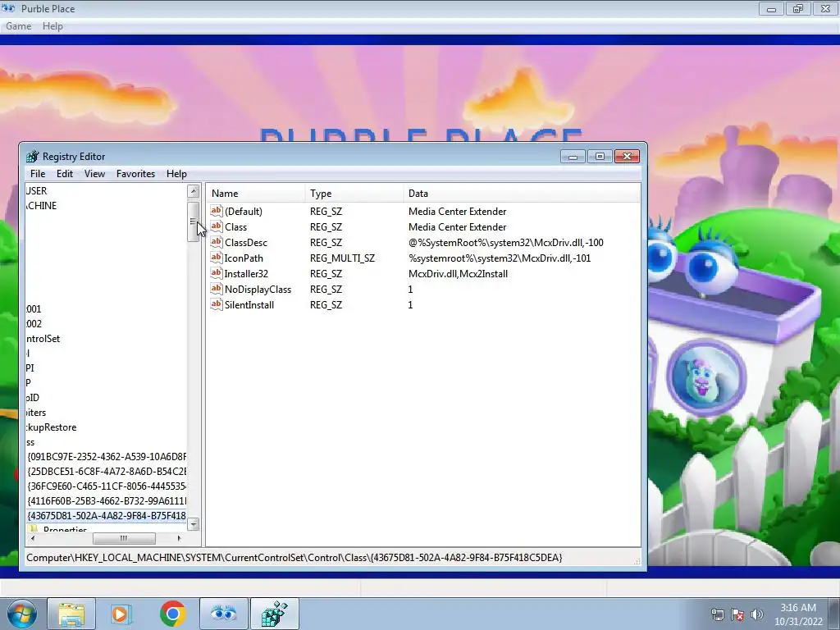Click the (Default) value string icon

217,211
